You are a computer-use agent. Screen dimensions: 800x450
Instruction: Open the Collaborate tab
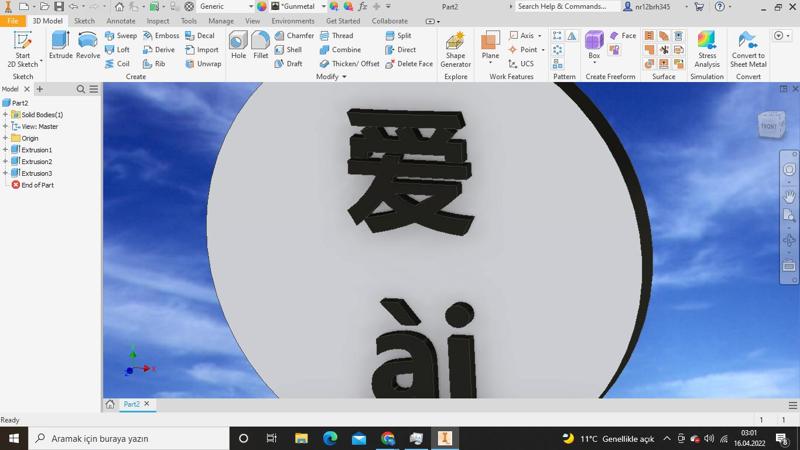click(x=390, y=21)
